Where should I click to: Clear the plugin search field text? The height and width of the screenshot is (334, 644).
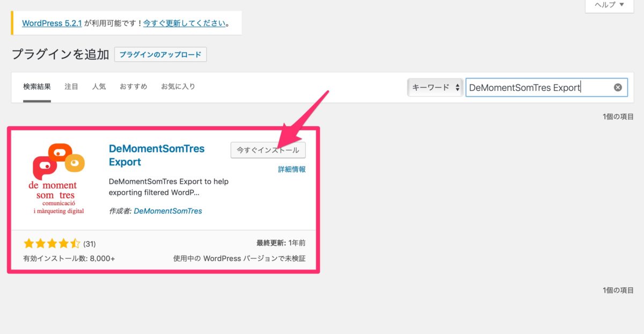pos(618,87)
